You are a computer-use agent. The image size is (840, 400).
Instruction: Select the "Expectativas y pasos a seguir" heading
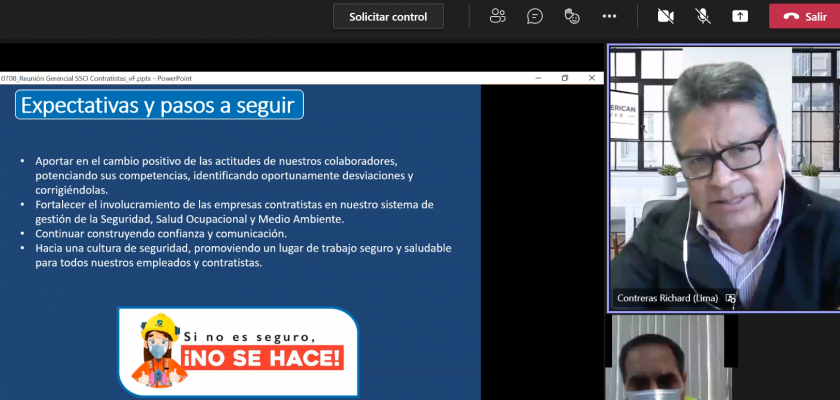click(x=159, y=105)
